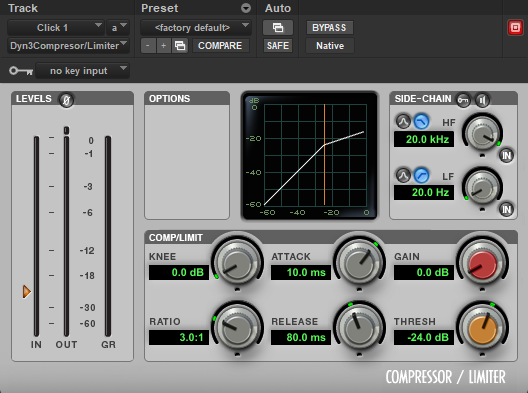Viewport: 528px width, 393px height.
Task: Click the red target plug-in button
Action: (515, 28)
